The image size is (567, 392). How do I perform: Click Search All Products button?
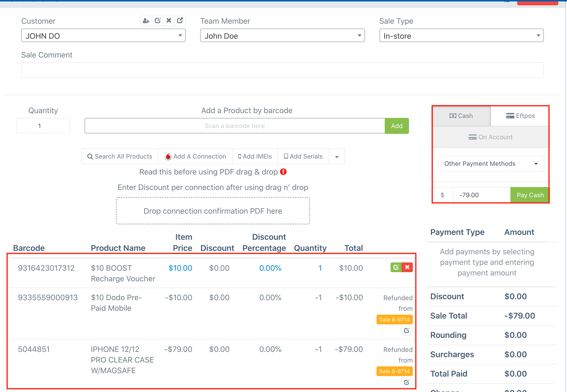[x=120, y=157]
